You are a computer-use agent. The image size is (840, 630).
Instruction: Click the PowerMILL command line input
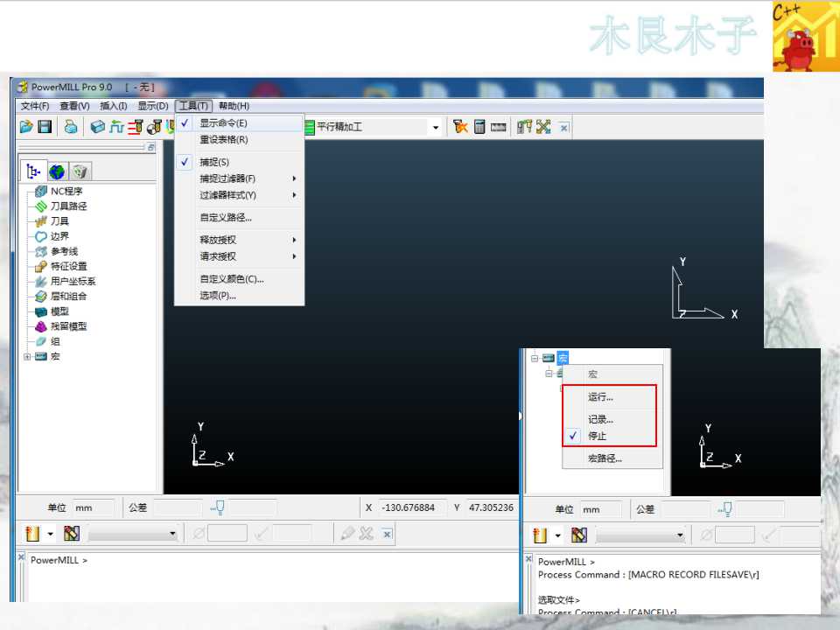[x=273, y=578]
